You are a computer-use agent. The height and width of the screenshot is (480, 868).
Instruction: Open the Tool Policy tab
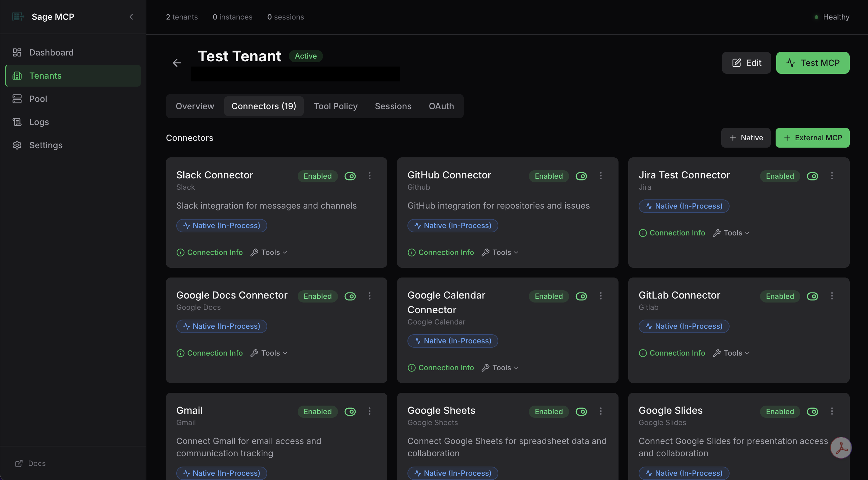tap(335, 106)
